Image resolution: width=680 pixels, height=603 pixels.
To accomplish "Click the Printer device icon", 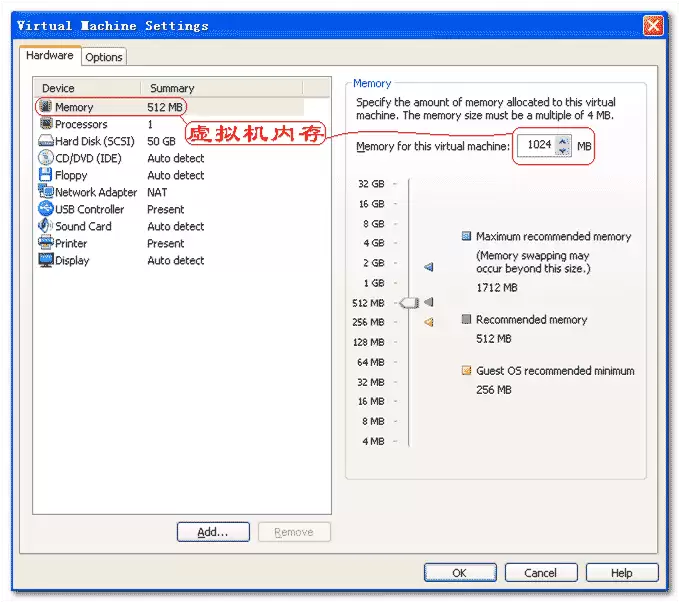I will pyautogui.click(x=46, y=243).
